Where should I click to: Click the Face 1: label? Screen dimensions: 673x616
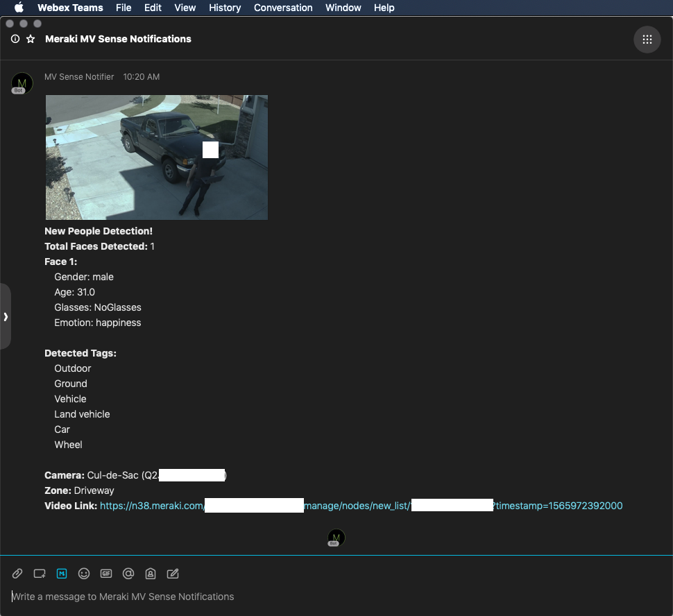61,262
